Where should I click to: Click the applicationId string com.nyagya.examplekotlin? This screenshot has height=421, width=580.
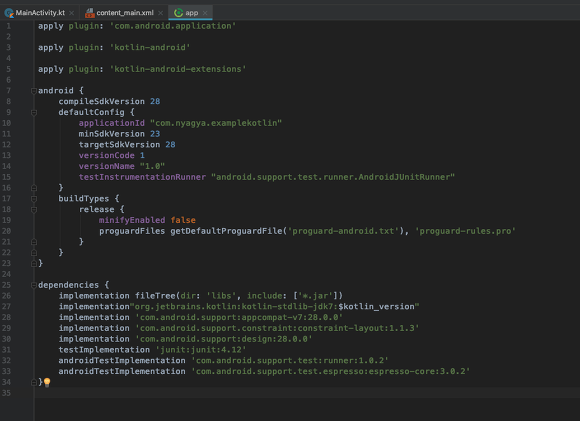click(x=216, y=123)
